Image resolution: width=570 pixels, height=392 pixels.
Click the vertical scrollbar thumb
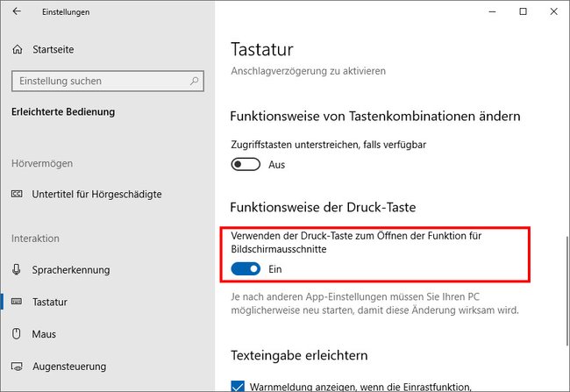tap(567, 291)
